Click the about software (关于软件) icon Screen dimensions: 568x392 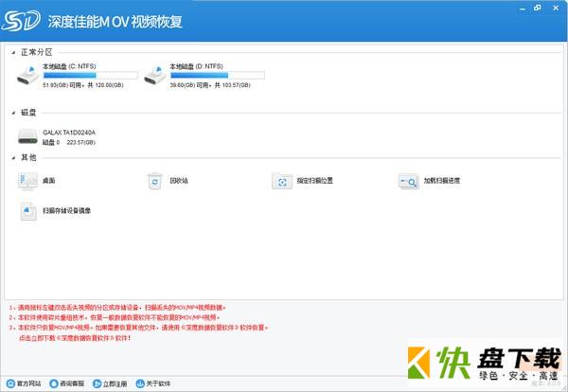(x=140, y=383)
